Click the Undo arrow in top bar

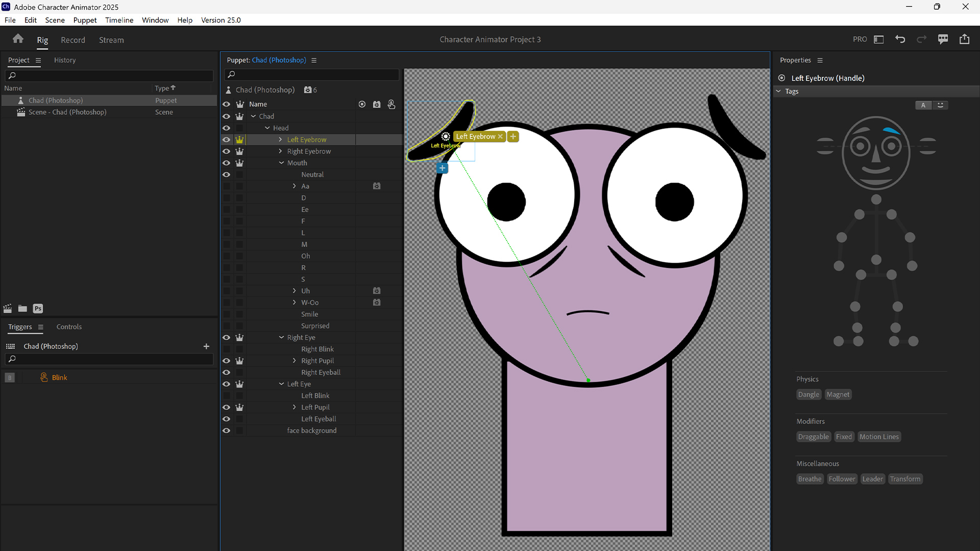coord(900,39)
